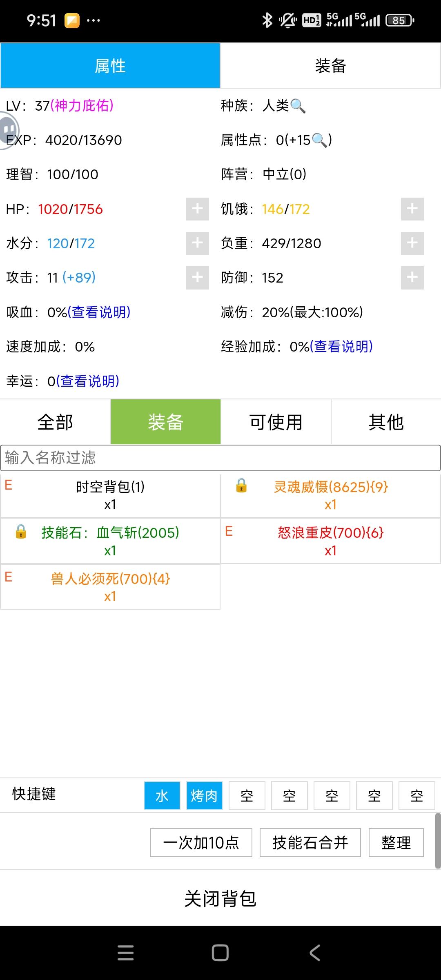This screenshot has width=441, height=980.
Task: Switch to the 装备 top tab
Action: pyautogui.click(x=331, y=66)
